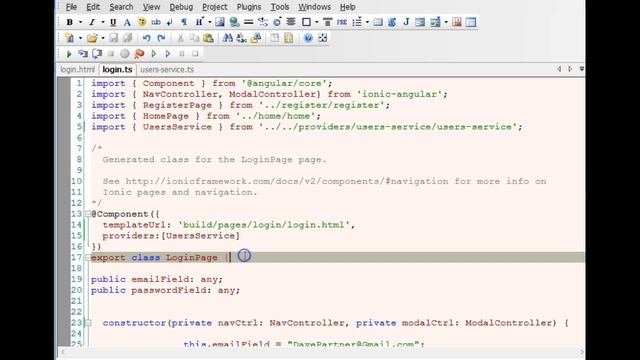Insert bold tag with B icon
Viewport: 640px width, 360px height.
70,22
